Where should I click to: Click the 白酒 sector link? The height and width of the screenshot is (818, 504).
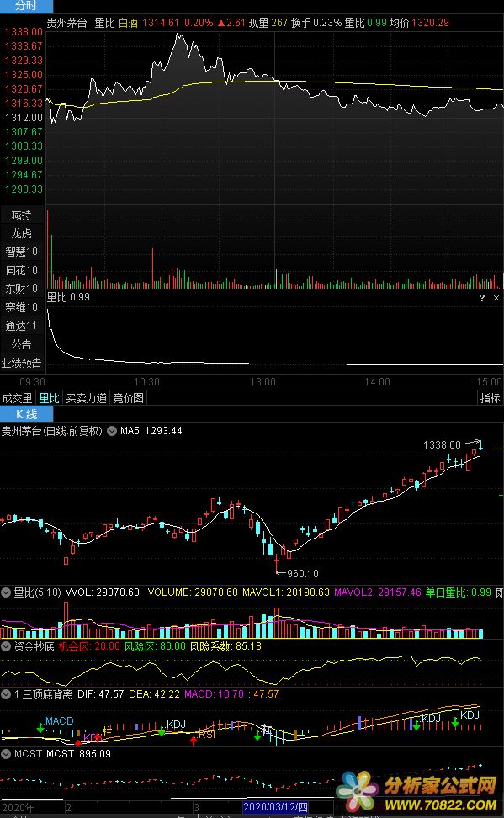(129, 23)
